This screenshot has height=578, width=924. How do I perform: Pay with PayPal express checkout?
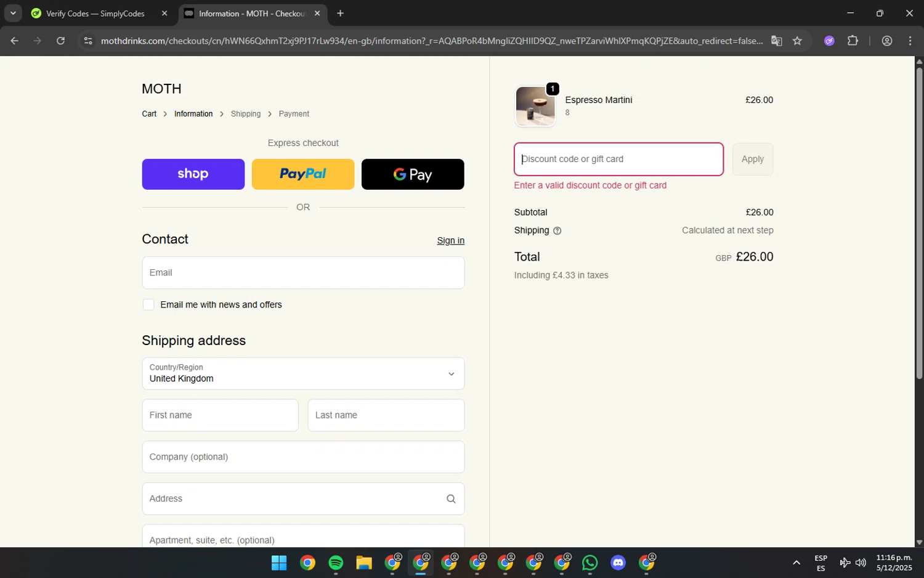pyautogui.click(x=303, y=174)
